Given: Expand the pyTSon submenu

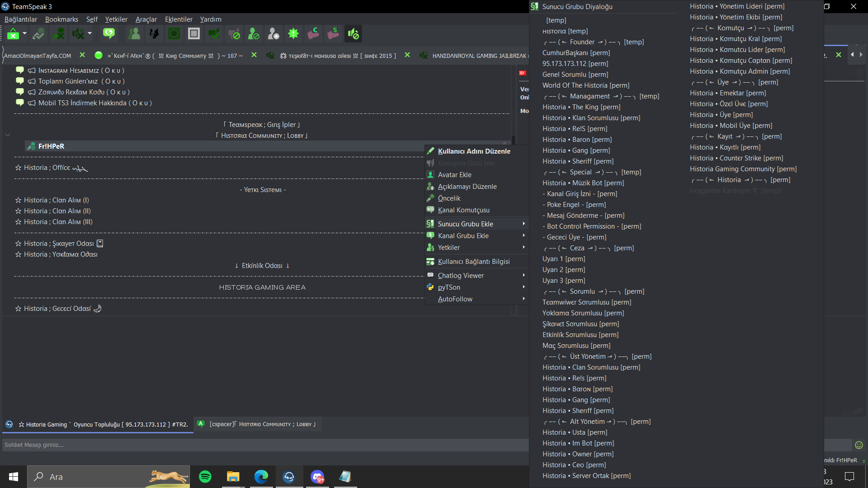Looking at the screenshot, I should [476, 287].
